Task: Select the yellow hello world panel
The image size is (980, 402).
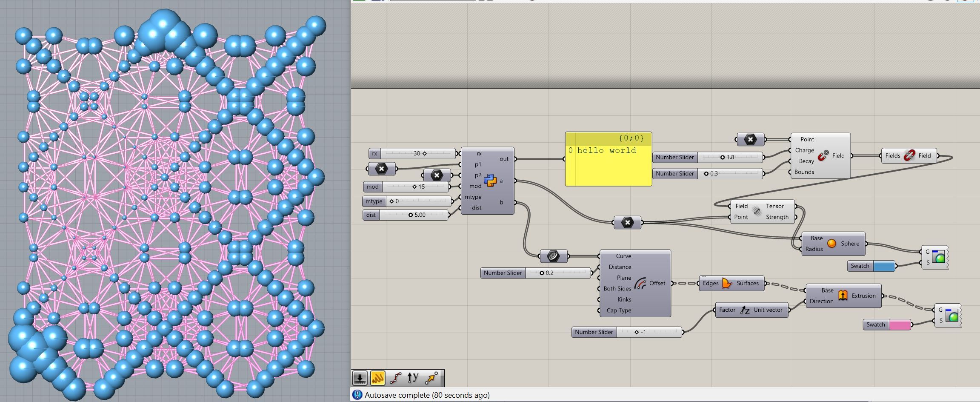Action: click(x=609, y=159)
